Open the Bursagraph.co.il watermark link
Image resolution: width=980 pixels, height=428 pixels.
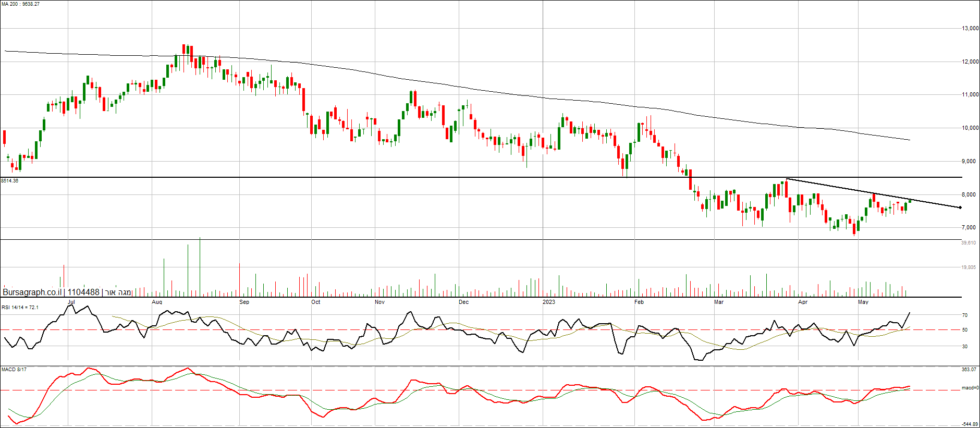pos(32,292)
